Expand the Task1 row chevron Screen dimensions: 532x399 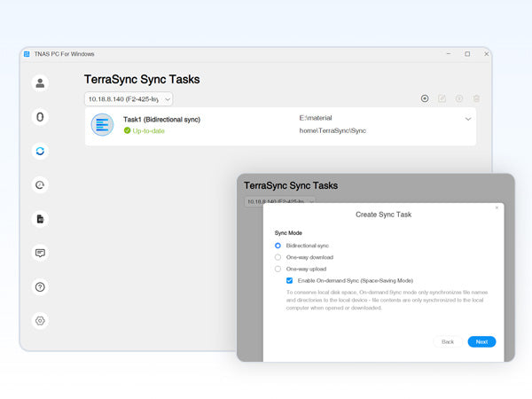pyautogui.click(x=468, y=119)
